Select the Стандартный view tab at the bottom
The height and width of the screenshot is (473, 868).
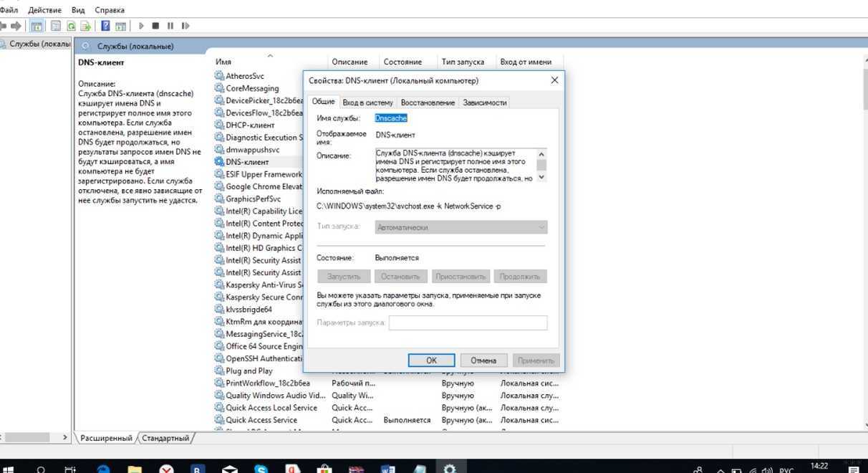click(x=165, y=438)
